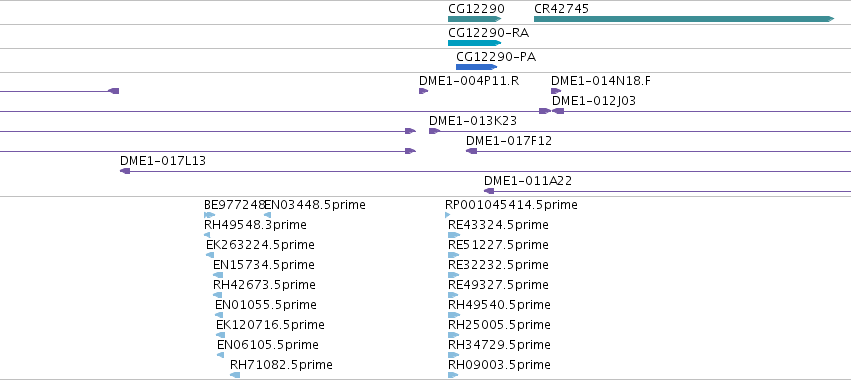The width and height of the screenshot is (851, 380).
Task: Click arrowhead below DME1-004P11.R
Action: pos(423,91)
